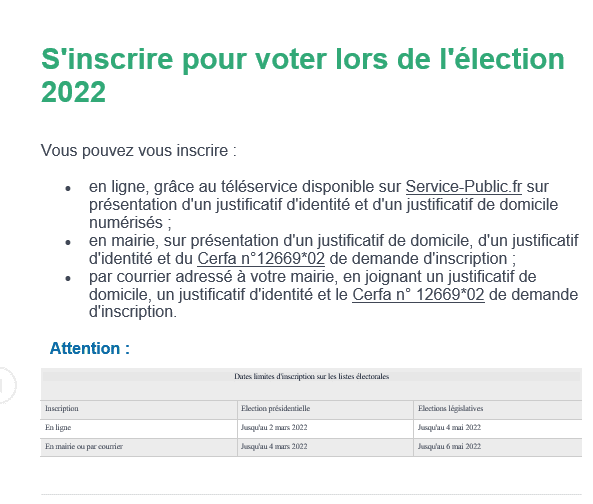Viewport: 593px width, 504px height.
Task: Select the 'Elections législatives' column header
Action: [x=450, y=408]
